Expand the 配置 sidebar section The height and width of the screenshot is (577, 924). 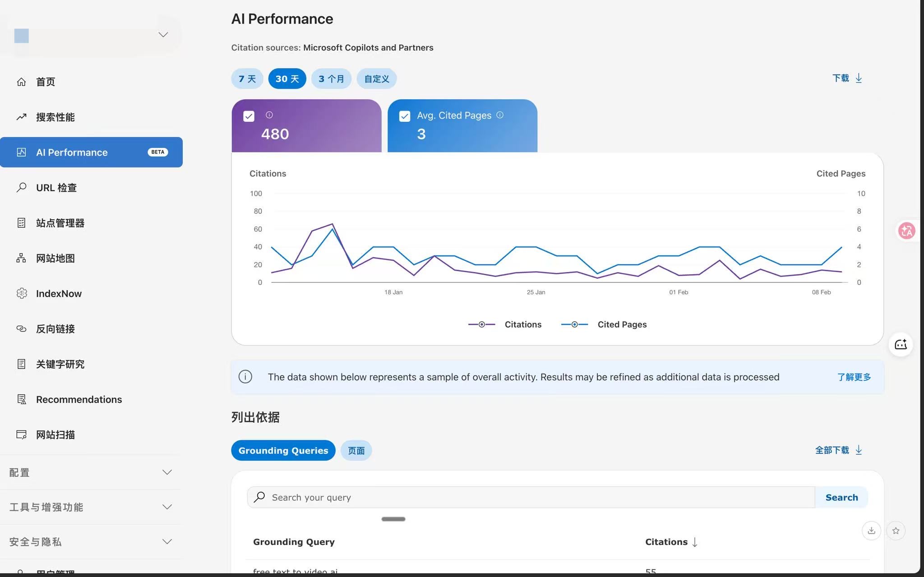pos(167,472)
